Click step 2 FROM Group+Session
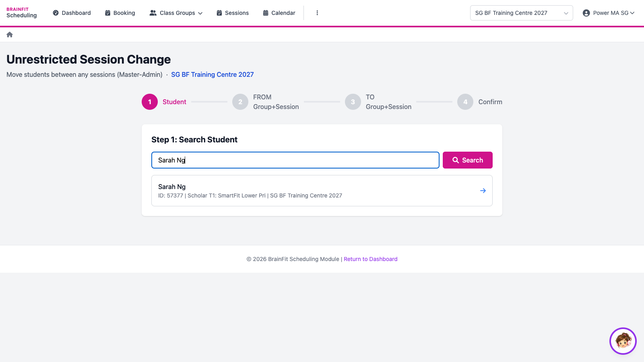 266,102
